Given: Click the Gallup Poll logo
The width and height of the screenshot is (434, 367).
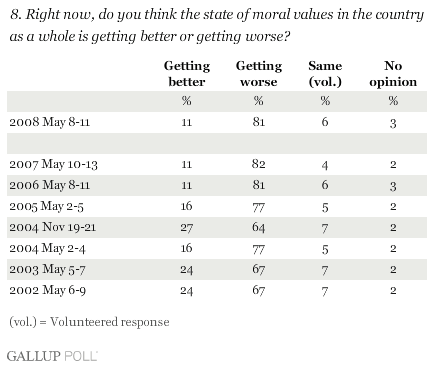Looking at the screenshot, I should [x=52, y=356].
